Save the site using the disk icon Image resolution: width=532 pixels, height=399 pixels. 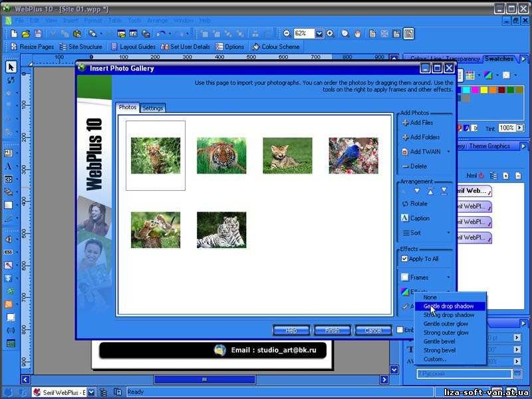38,34
